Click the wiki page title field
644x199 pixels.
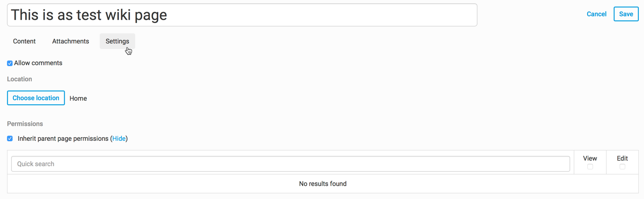pyautogui.click(x=242, y=15)
